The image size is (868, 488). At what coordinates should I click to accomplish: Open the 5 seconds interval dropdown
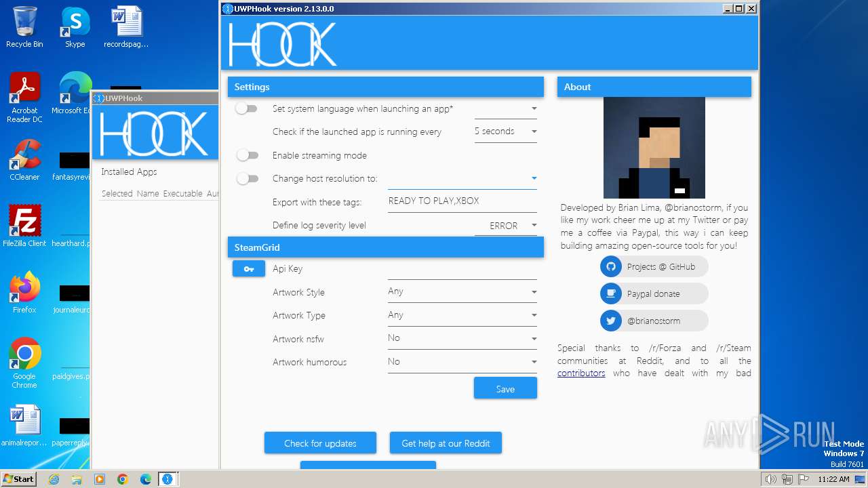coord(506,131)
